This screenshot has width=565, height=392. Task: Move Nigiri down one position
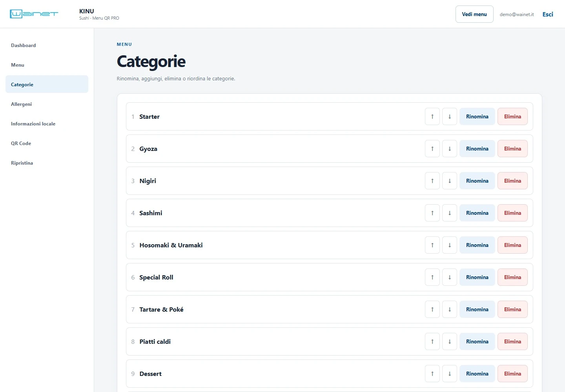450,181
